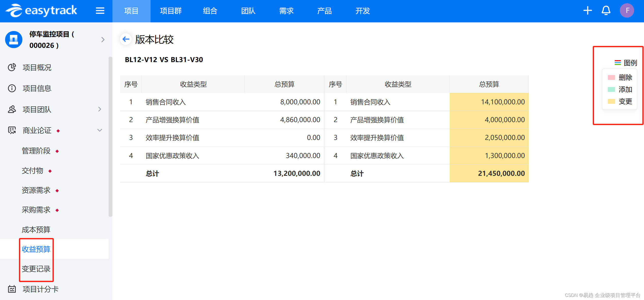This screenshot has width=644, height=300.
Task: Click the easytrack logo
Action: [41, 11]
